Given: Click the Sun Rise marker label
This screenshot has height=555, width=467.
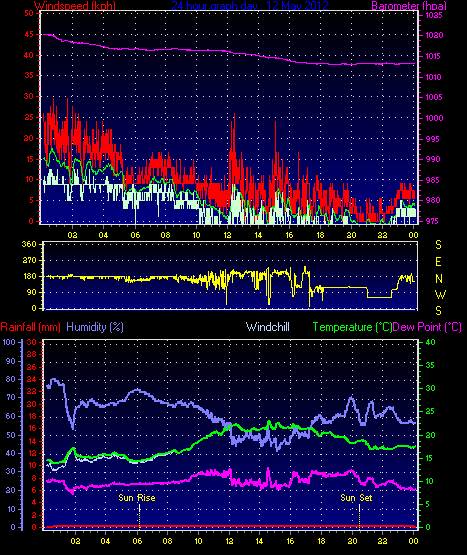Looking at the screenshot, I should 137,498.
